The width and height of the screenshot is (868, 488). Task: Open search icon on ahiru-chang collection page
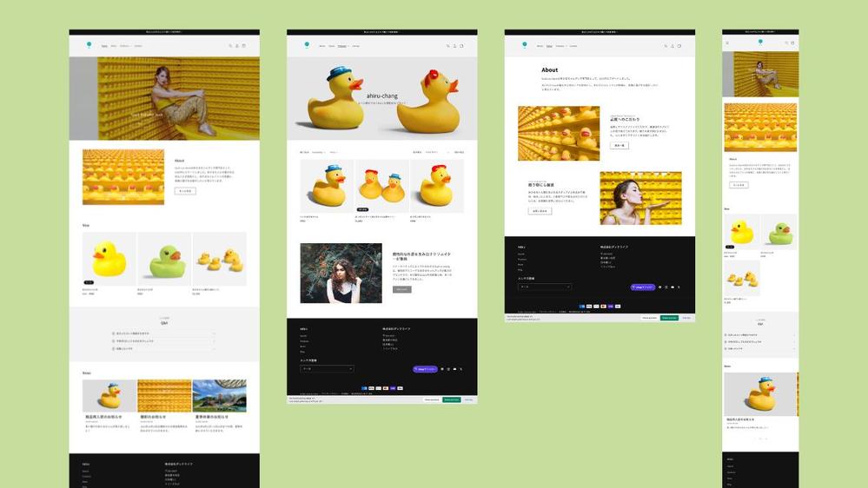coord(448,46)
